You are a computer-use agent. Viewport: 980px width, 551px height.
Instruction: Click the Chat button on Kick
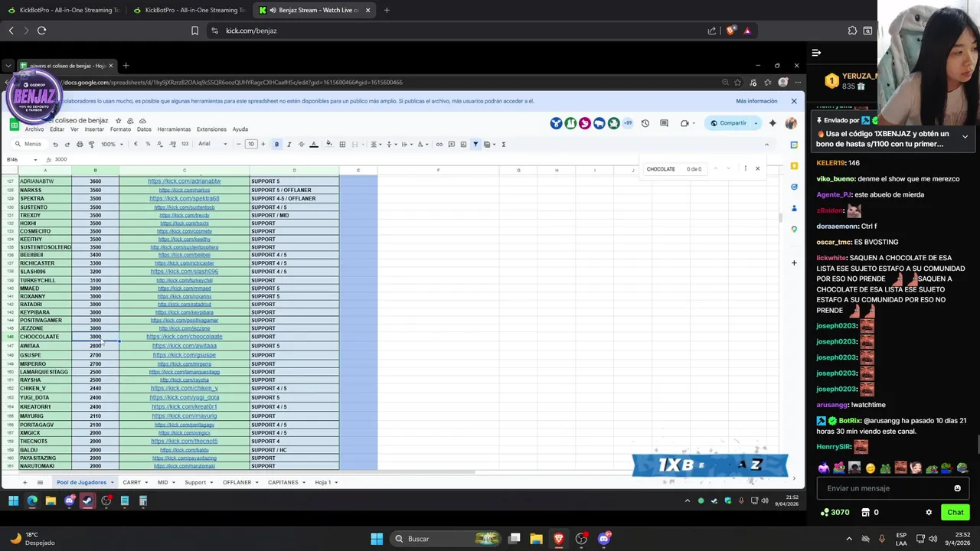point(955,512)
